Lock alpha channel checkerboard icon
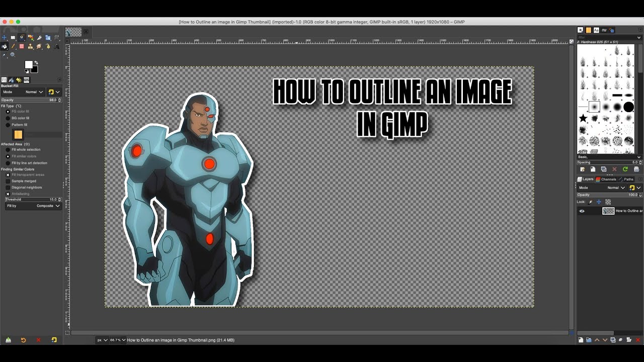The width and height of the screenshot is (644, 362). click(608, 202)
